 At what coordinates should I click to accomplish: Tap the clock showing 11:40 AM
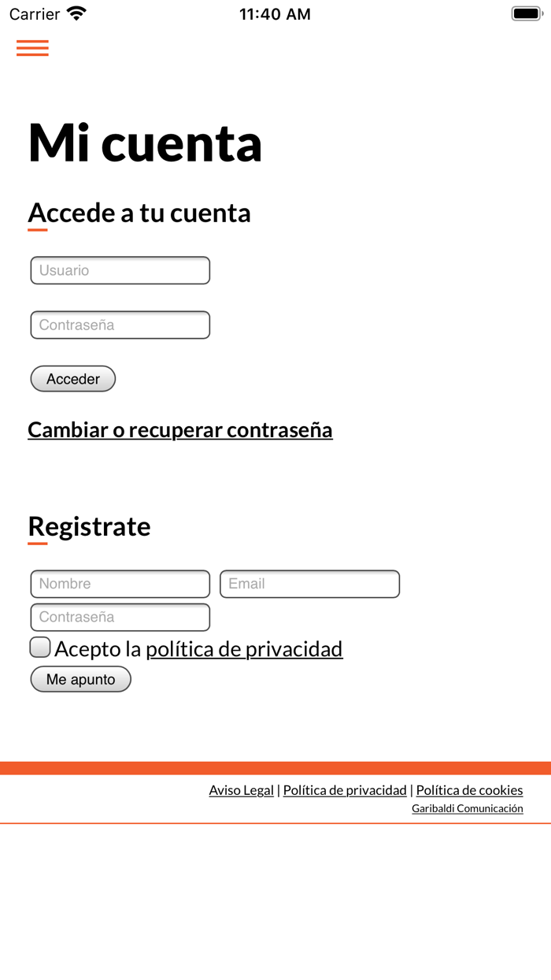(275, 13)
